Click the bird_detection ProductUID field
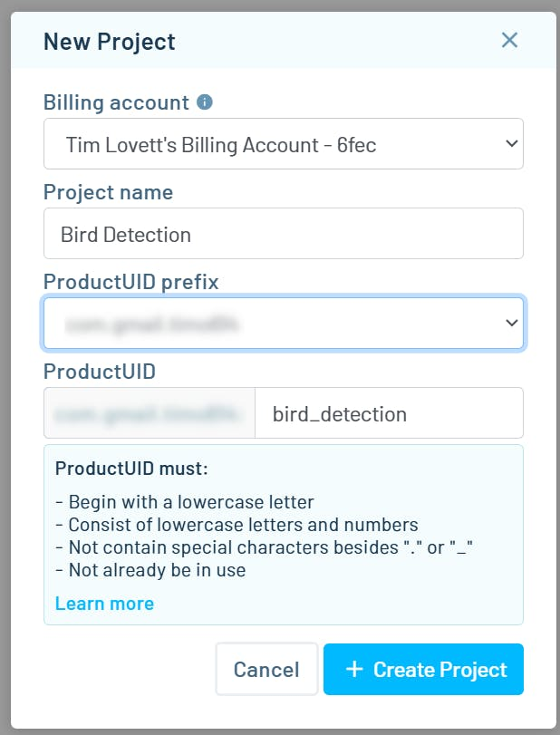560x735 pixels. click(389, 414)
